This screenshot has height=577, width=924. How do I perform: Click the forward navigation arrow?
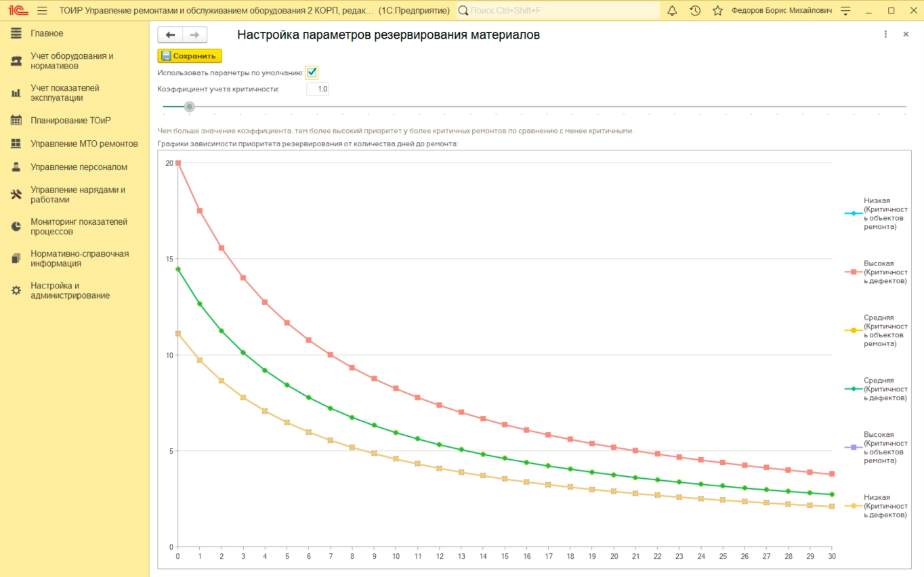pyautogui.click(x=194, y=35)
